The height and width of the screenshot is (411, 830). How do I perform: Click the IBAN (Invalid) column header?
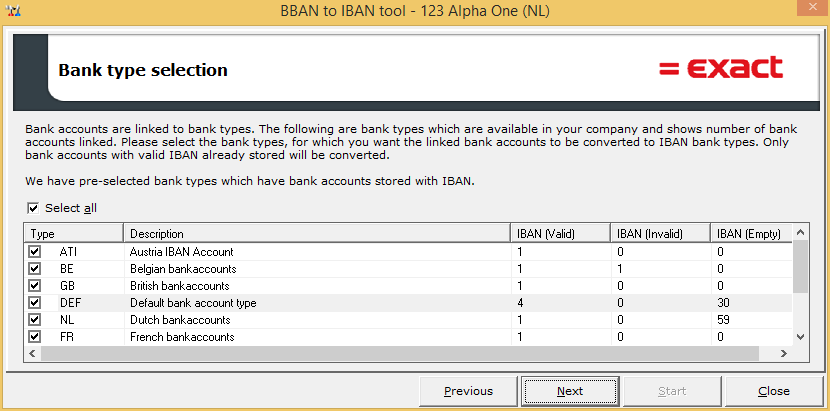[660, 234]
